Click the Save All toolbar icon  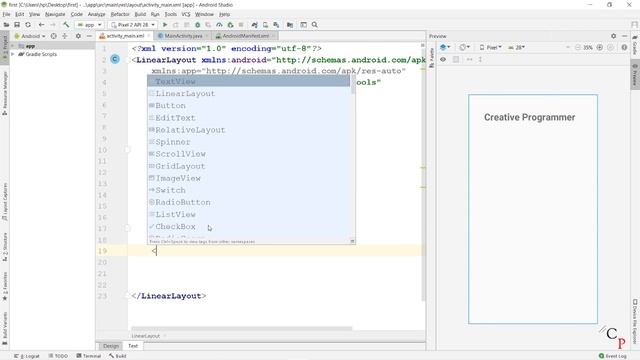17,25
